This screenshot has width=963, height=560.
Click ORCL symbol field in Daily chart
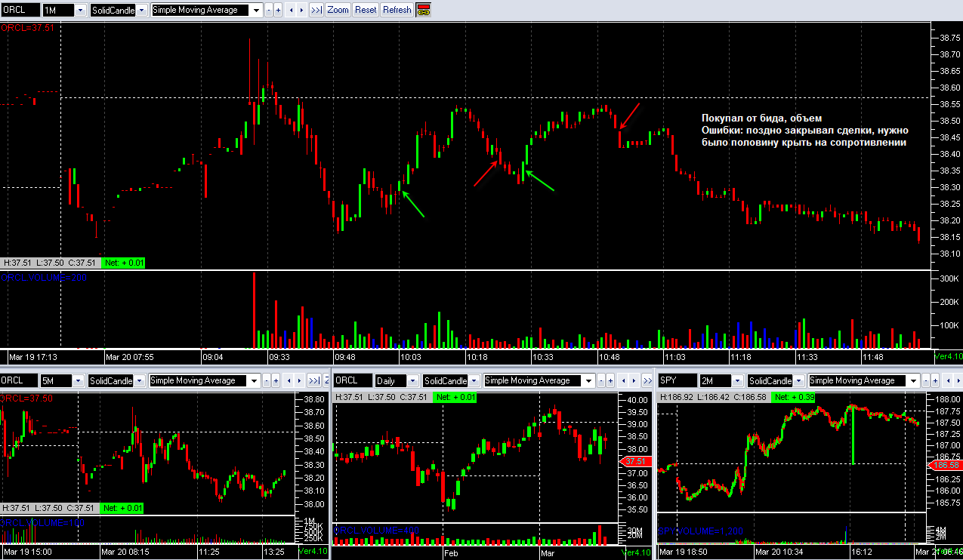pyautogui.click(x=352, y=380)
